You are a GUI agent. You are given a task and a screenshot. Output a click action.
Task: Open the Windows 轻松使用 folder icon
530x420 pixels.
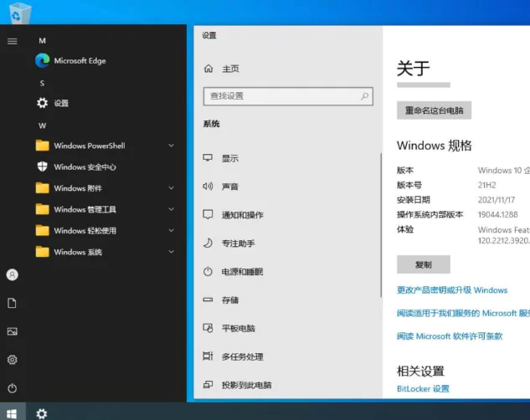coord(42,231)
